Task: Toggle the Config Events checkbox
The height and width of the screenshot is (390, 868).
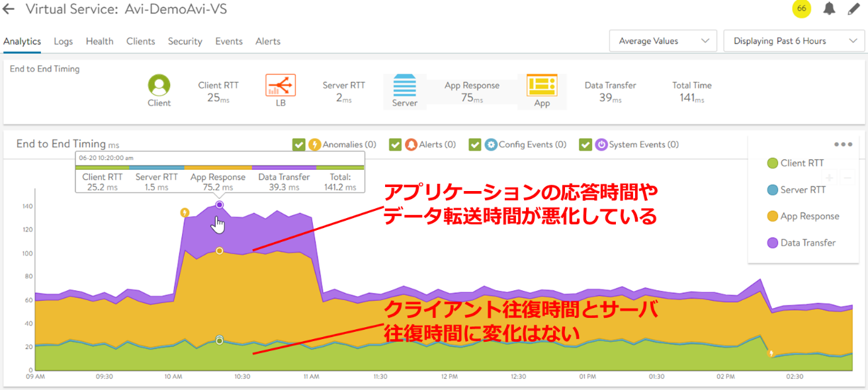Action: coord(474,144)
